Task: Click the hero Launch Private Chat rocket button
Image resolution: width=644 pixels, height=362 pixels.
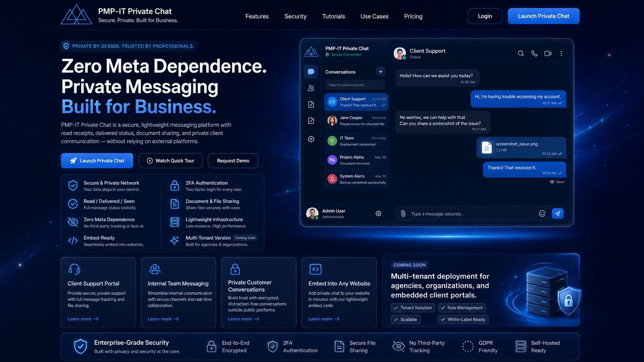Action: pyautogui.click(x=97, y=160)
